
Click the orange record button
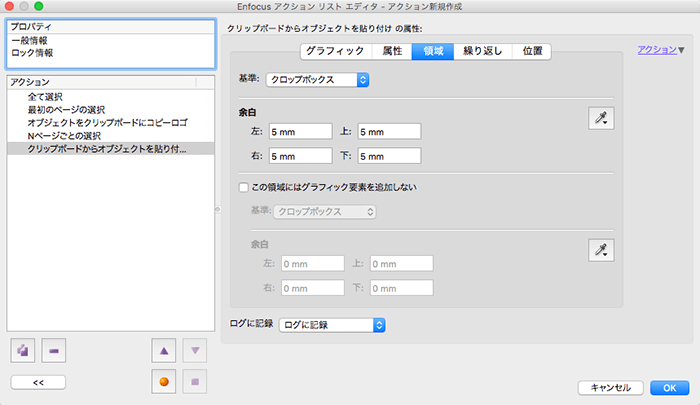click(x=164, y=382)
